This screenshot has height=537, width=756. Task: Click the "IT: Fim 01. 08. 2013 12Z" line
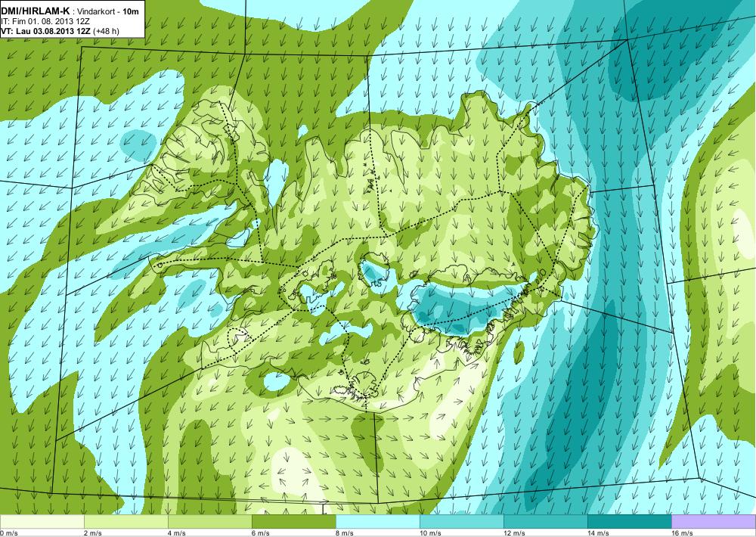pyautogui.click(x=45, y=21)
